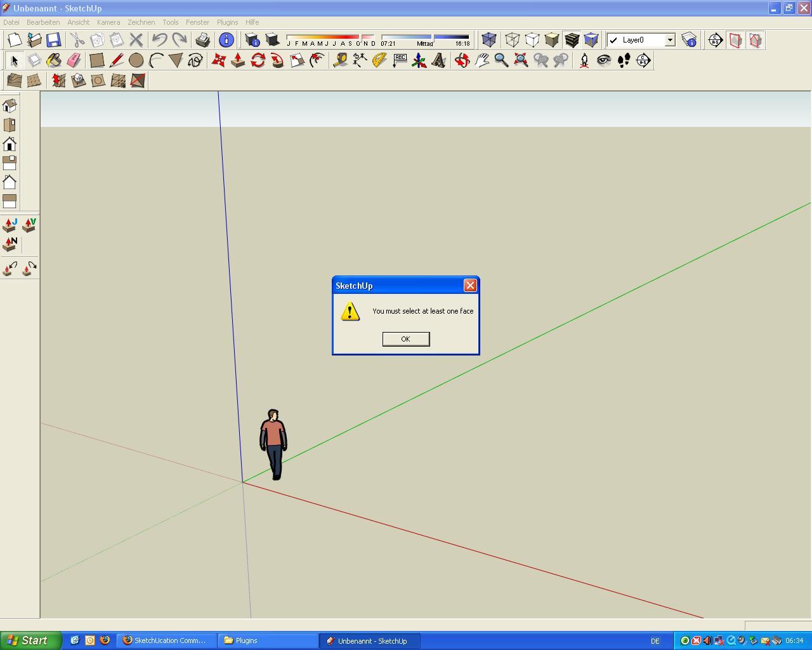This screenshot has width=812, height=650.
Task: Toggle Shaded with Textures face style
Action: 571,40
